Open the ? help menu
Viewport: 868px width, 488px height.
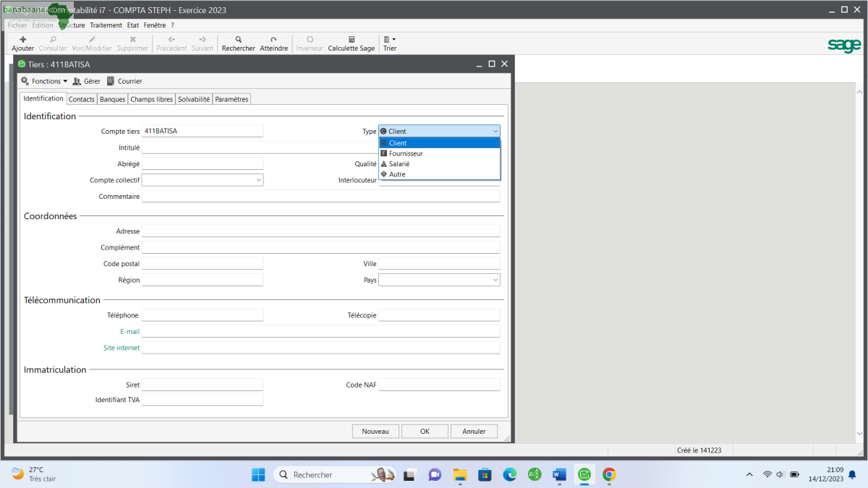tap(172, 25)
